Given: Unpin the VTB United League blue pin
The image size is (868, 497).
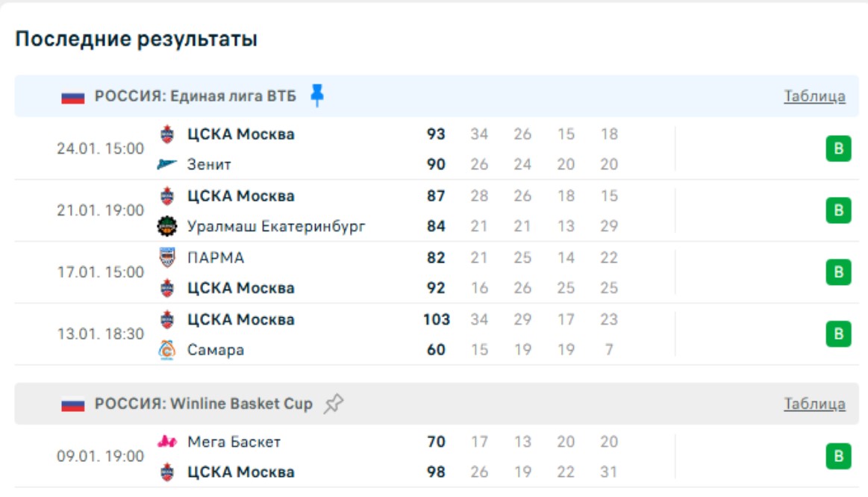Looking at the screenshot, I should click(317, 96).
